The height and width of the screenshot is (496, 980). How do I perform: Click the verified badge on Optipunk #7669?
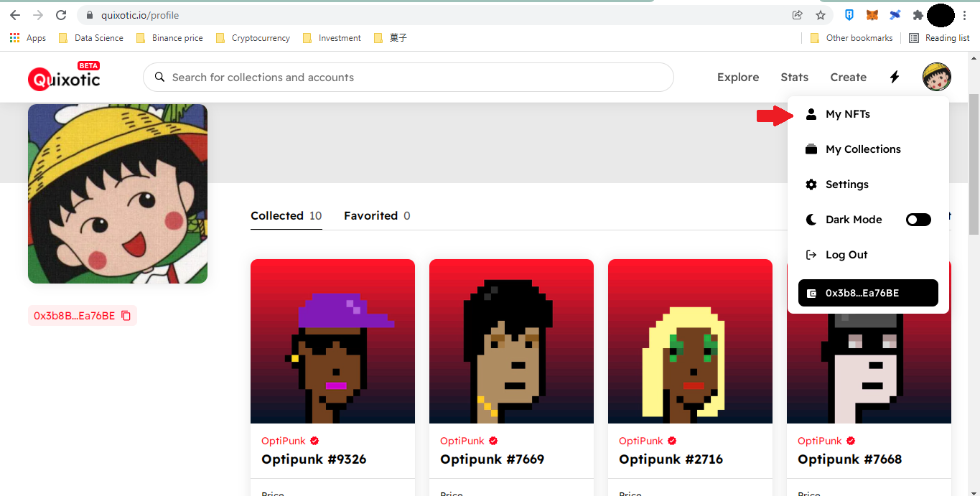tap(493, 441)
